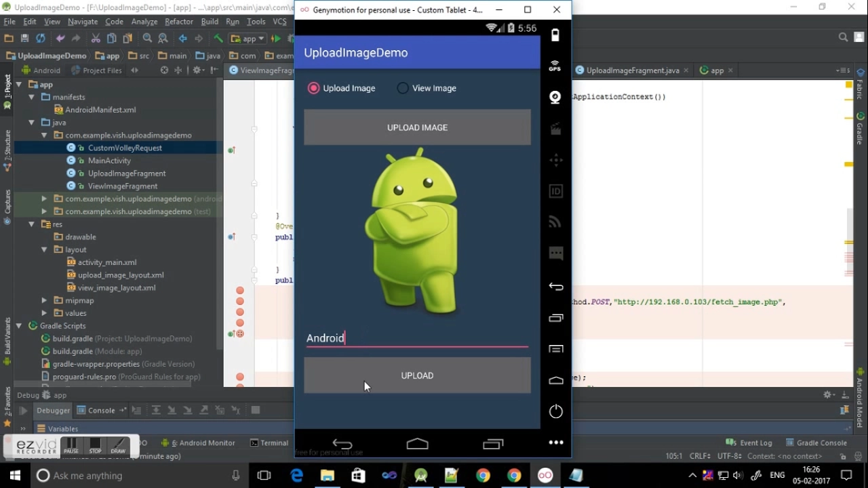Tap the Android recent apps button
This screenshot has height=488, width=868.
point(493,444)
